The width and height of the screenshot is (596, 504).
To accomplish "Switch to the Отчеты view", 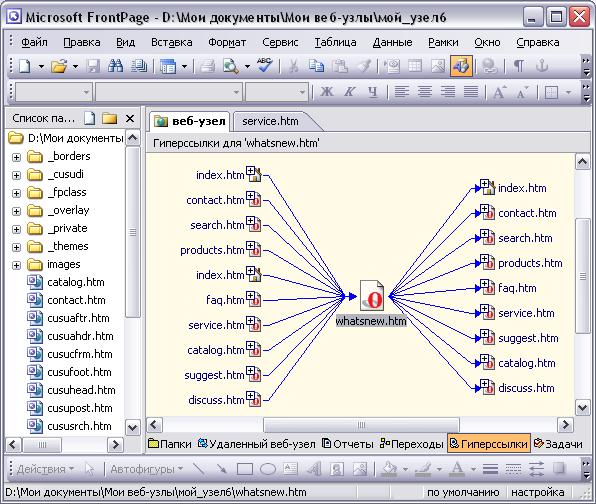I will (347, 444).
